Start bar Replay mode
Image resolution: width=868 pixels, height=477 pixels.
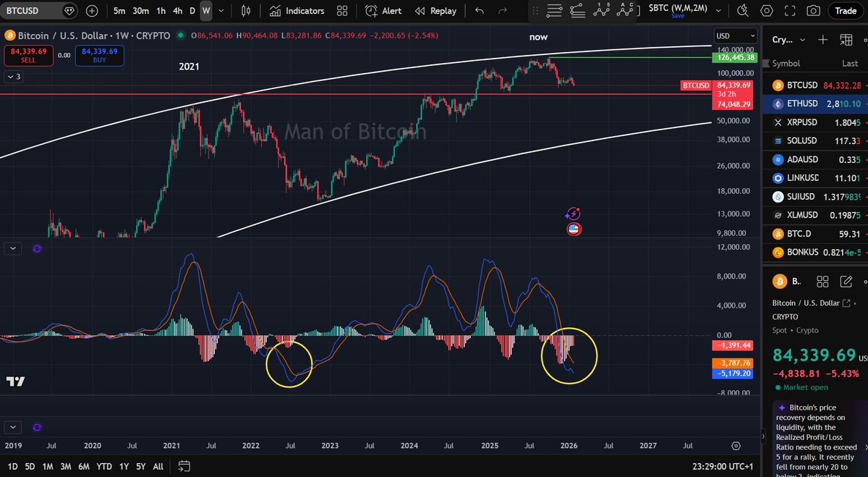coord(443,10)
